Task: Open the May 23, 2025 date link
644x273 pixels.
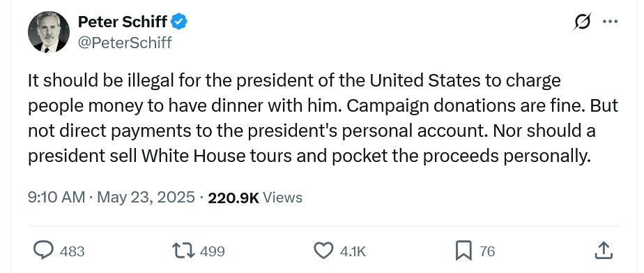Action: [x=146, y=198]
